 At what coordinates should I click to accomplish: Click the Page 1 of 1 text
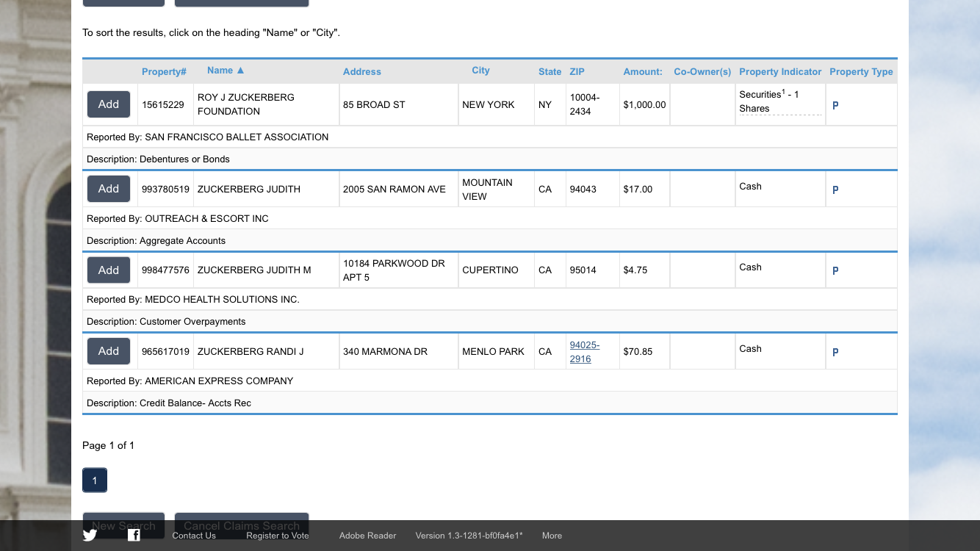pos(108,445)
